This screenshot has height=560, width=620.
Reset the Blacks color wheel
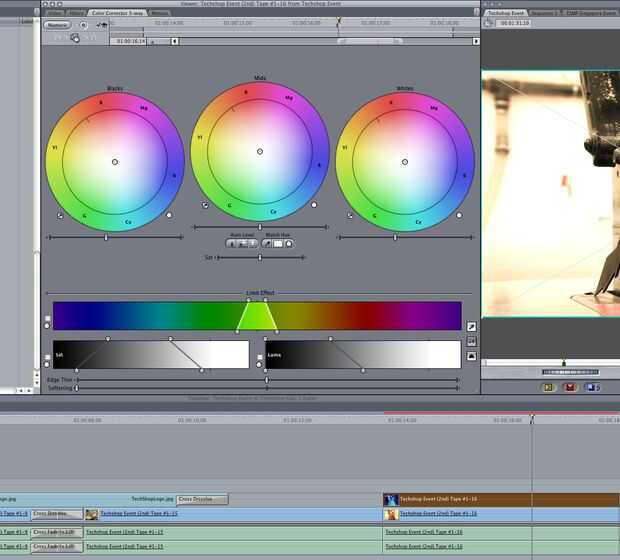click(x=168, y=215)
